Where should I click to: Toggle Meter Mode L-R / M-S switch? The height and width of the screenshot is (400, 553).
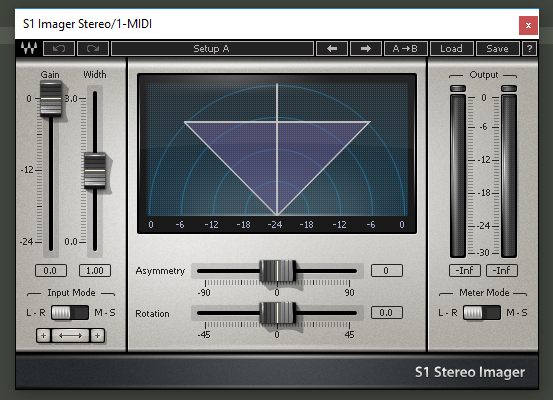[x=482, y=313]
